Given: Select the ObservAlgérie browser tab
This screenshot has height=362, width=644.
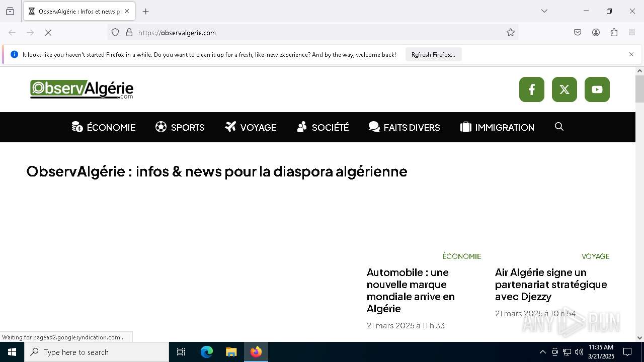Looking at the screenshot, I should pyautogui.click(x=79, y=11).
